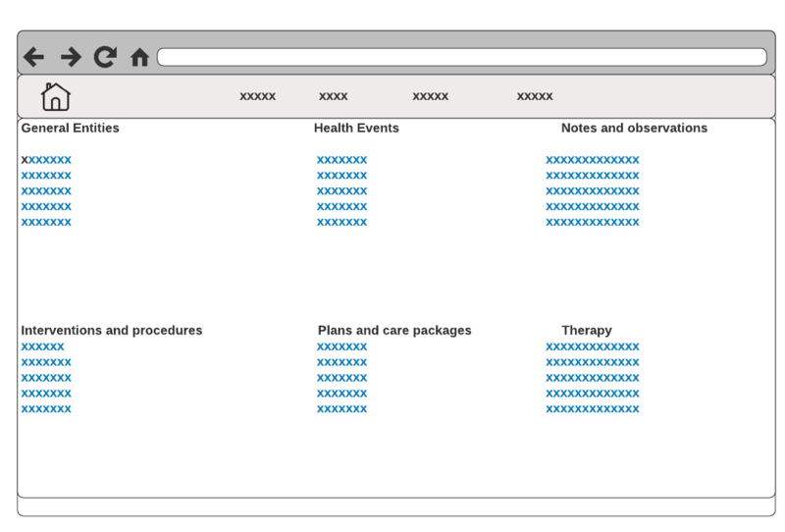Open the second link under Therapy
Screen dimensions: 785x532
click(x=593, y=362)
